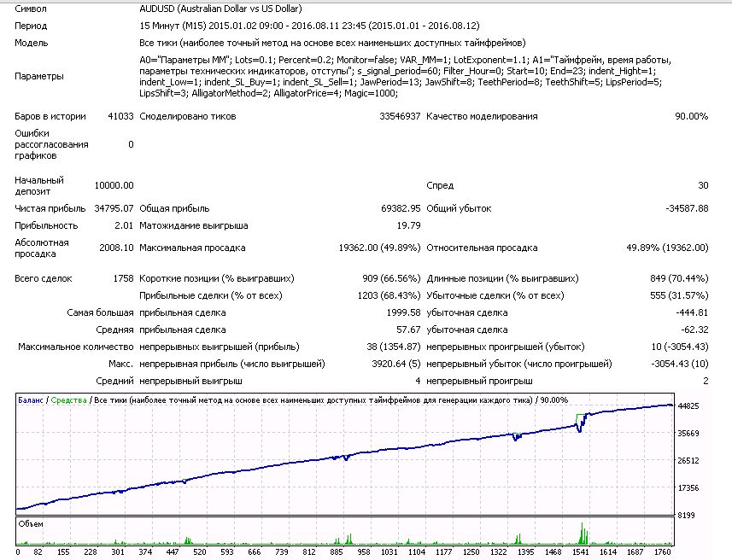This screenshot has width=732, height=560.
Task: Click chart axis value 35669
Action: pos(688,434)
